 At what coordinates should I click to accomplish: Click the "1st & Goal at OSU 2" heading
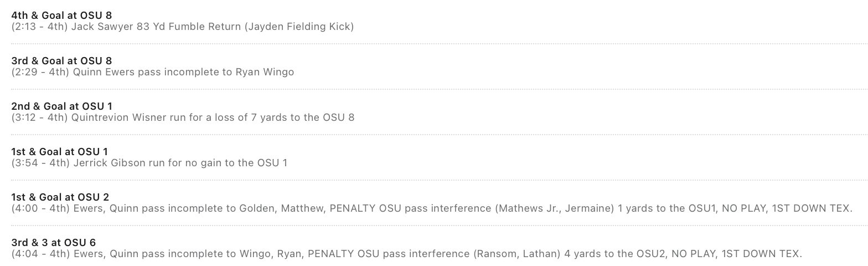coord(60,197)
